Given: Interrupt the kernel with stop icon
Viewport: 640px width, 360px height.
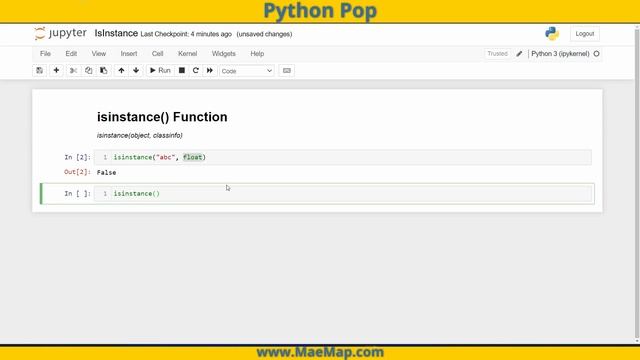Looking at the screenshot, I should (x=182, y=71).
